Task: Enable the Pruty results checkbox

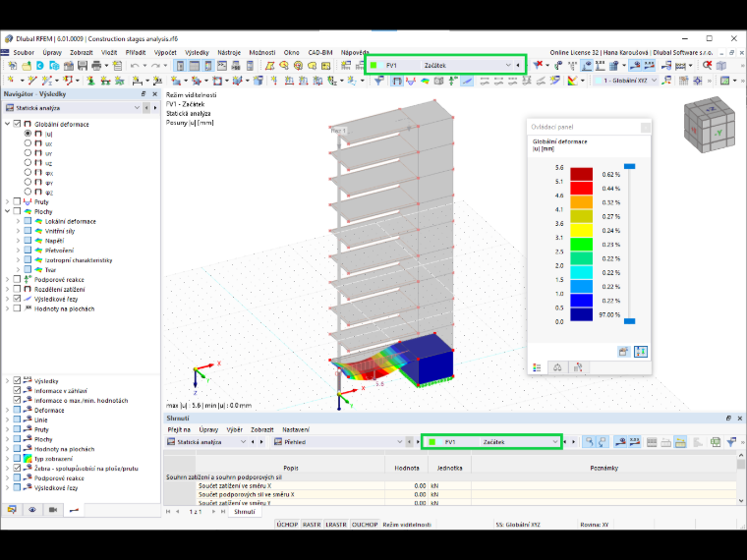Action: point(17,201)
